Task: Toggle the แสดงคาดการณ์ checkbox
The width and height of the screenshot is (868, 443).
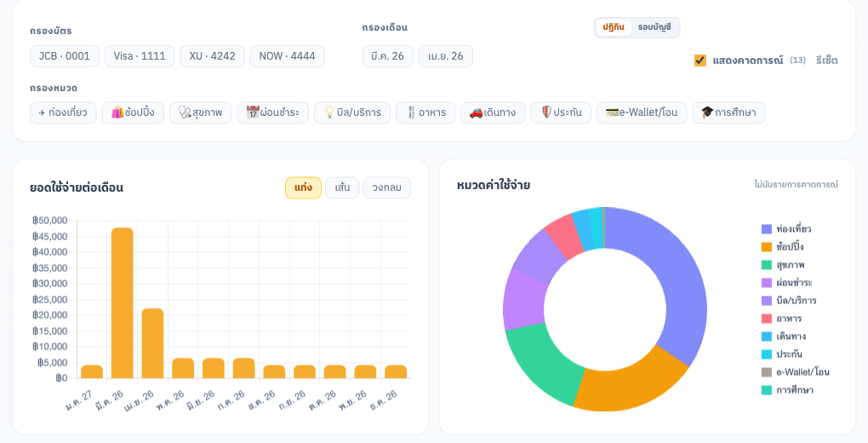Action: (x=700, y=60)
